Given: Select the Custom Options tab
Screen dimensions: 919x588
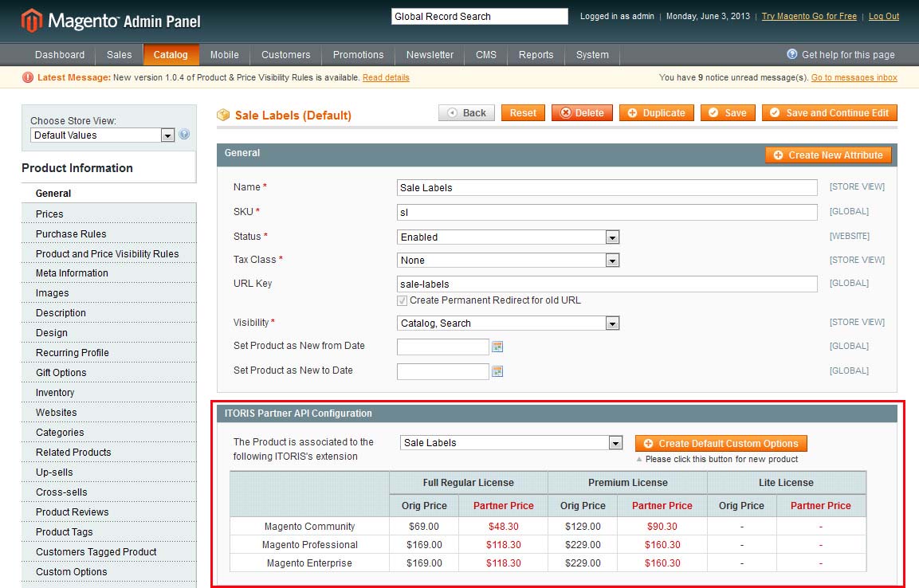Looking at the screenshot, I should (x=109, y=571).
